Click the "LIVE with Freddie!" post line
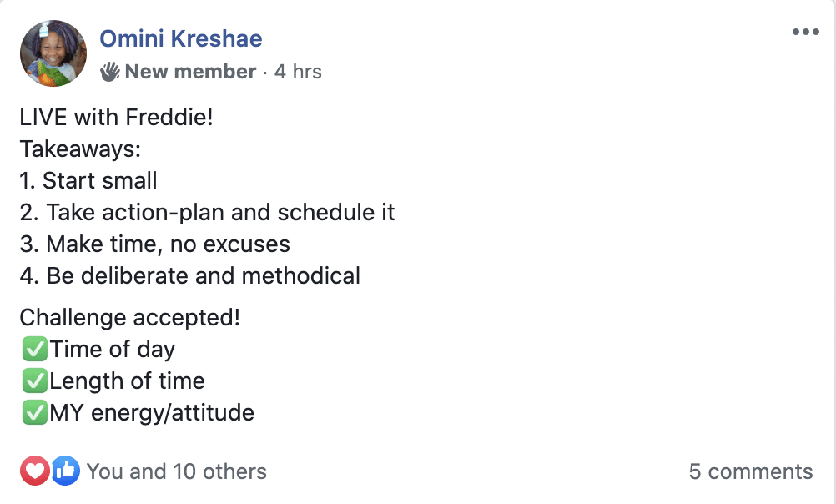The width and height of the screenshot is (836, 504). [x=116, y=118]
